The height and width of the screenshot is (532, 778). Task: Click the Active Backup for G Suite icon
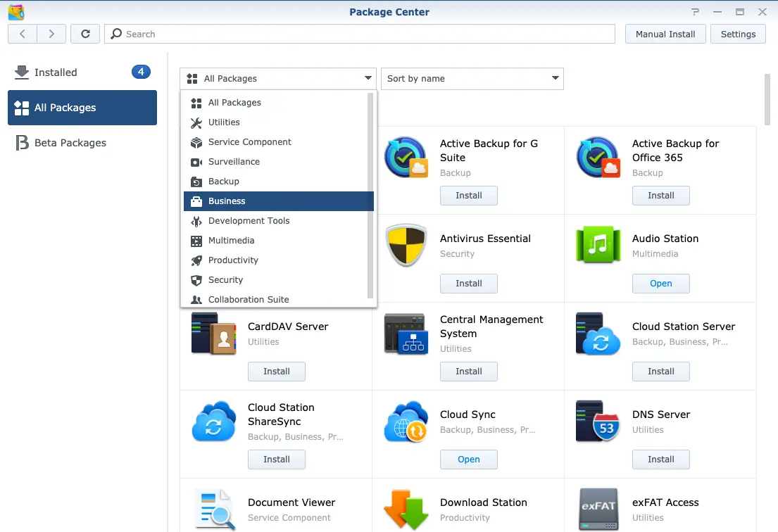406,157
